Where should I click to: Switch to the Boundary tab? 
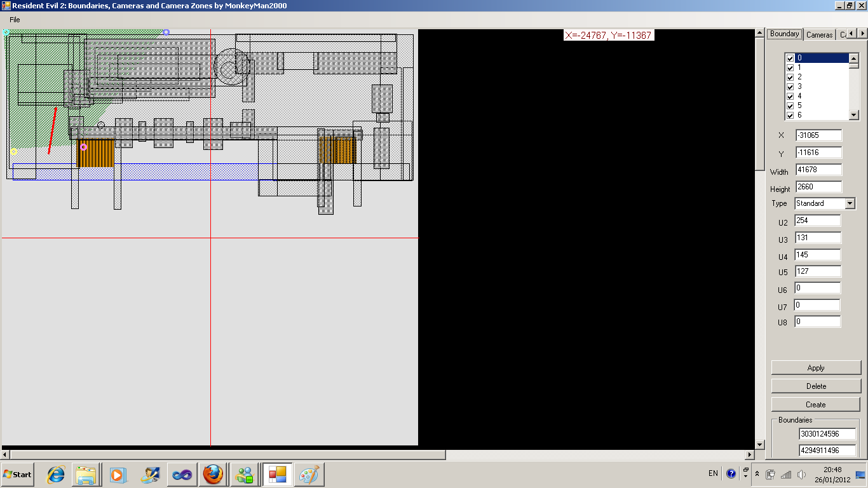point(784,34)
